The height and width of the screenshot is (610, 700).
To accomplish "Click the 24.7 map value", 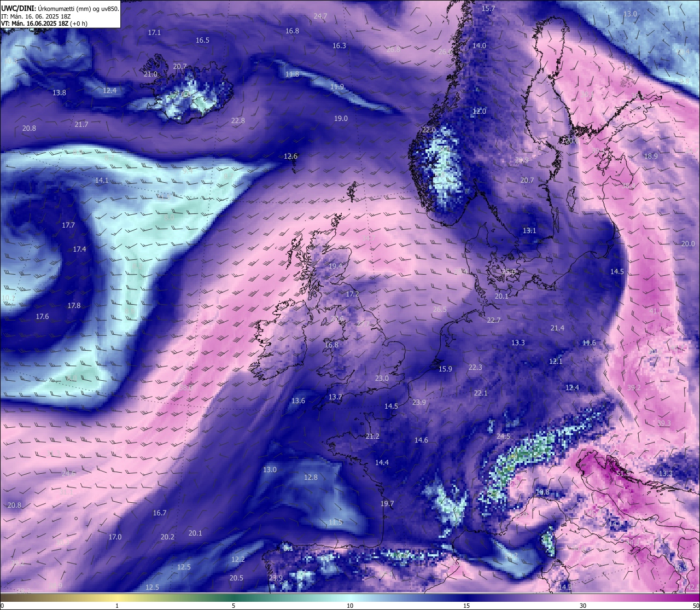I will tap(320, 16).
